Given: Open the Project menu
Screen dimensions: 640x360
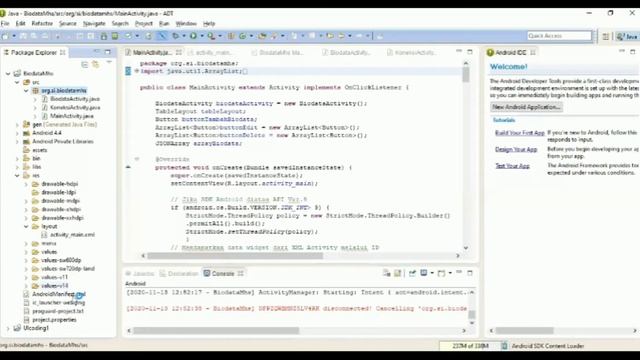Looking at the screenshot, I should click(144, 24).
